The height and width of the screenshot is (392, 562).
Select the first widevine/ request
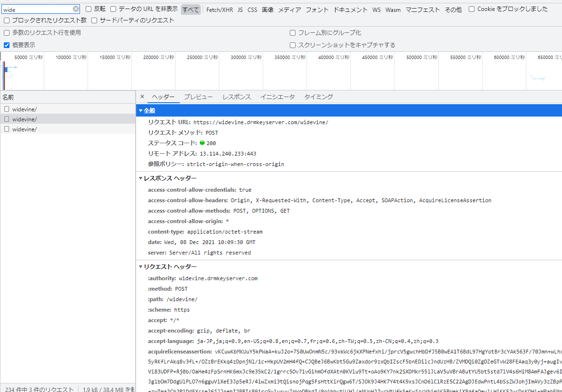(68, 109)
